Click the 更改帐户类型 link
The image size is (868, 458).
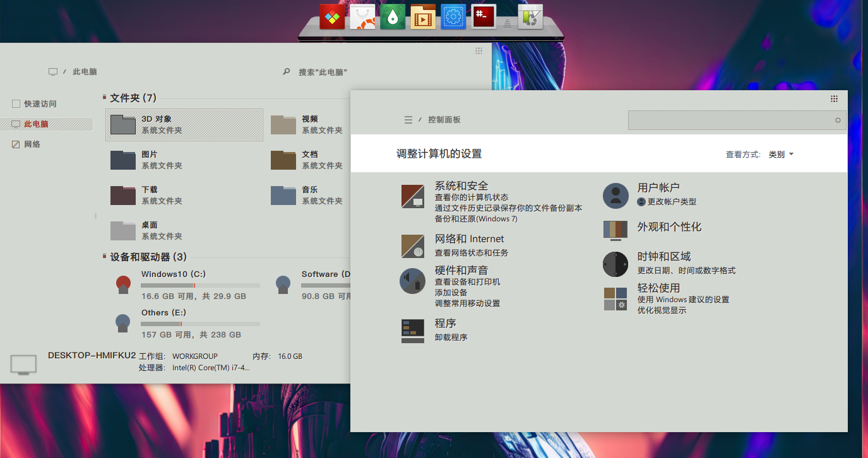pos(672,202)
